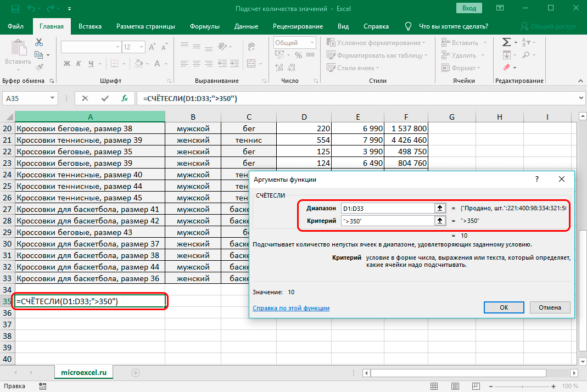Open the Name Box dropdown next to A35
The height and width of the screenshot is (392, 587).
click(52, 98)
